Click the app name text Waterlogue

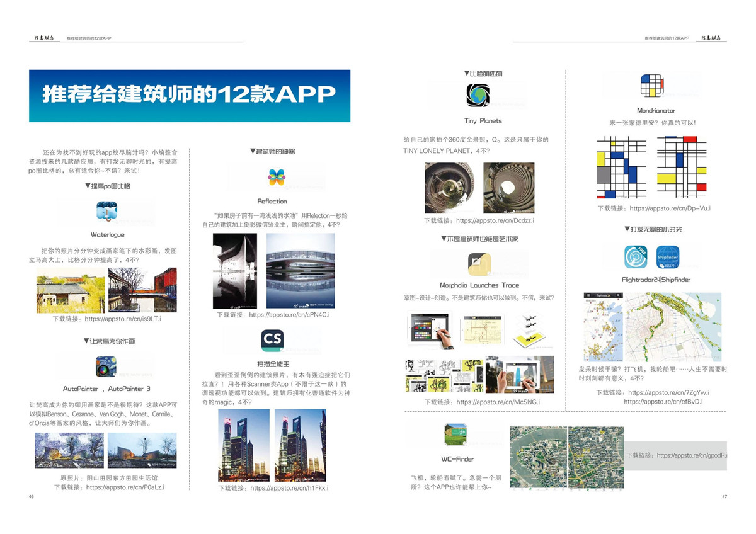tap(107, 235)
